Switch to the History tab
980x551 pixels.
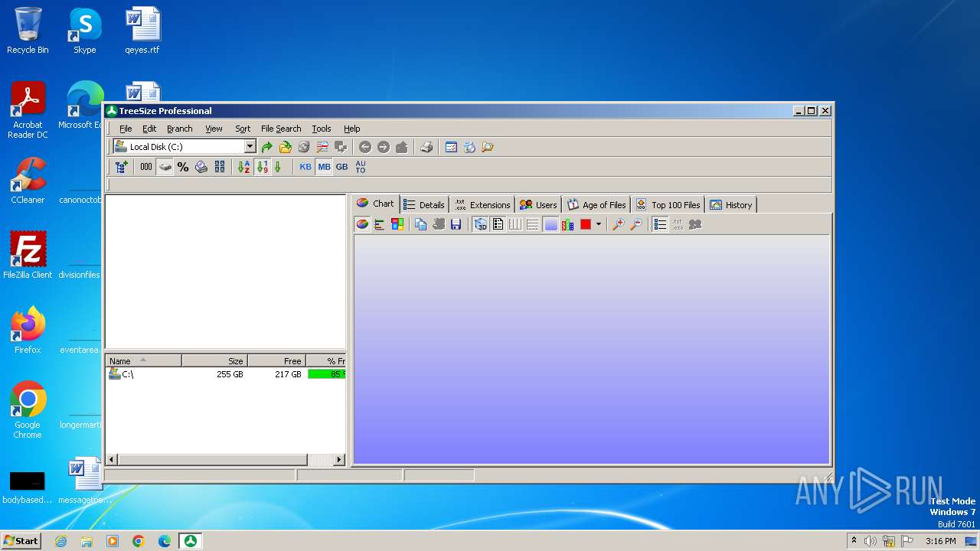731,204
